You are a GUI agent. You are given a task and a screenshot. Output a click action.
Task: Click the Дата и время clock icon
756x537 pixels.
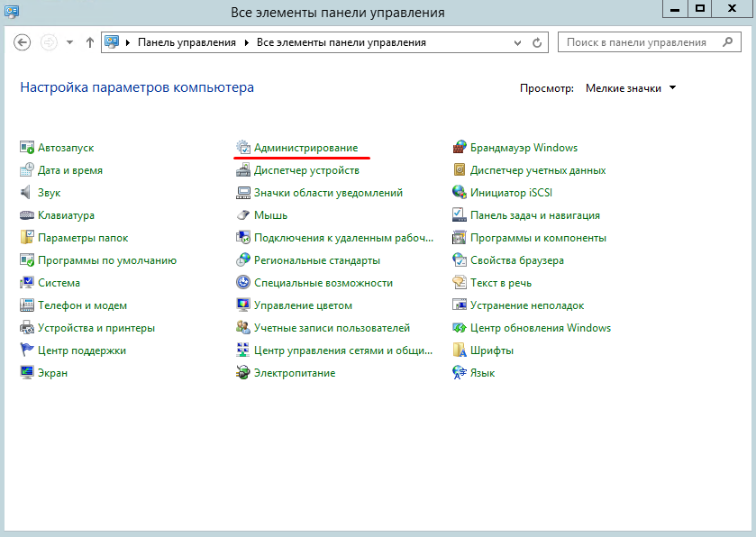[26, 169]
